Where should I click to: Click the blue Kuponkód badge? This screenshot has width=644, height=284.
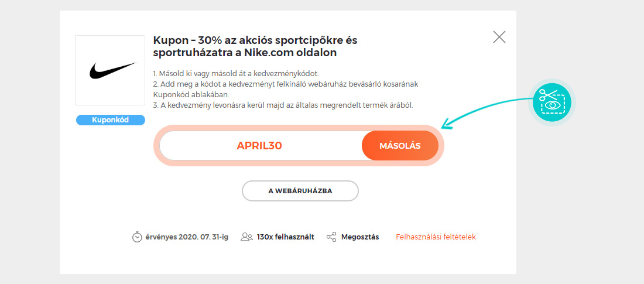(111, 120)
